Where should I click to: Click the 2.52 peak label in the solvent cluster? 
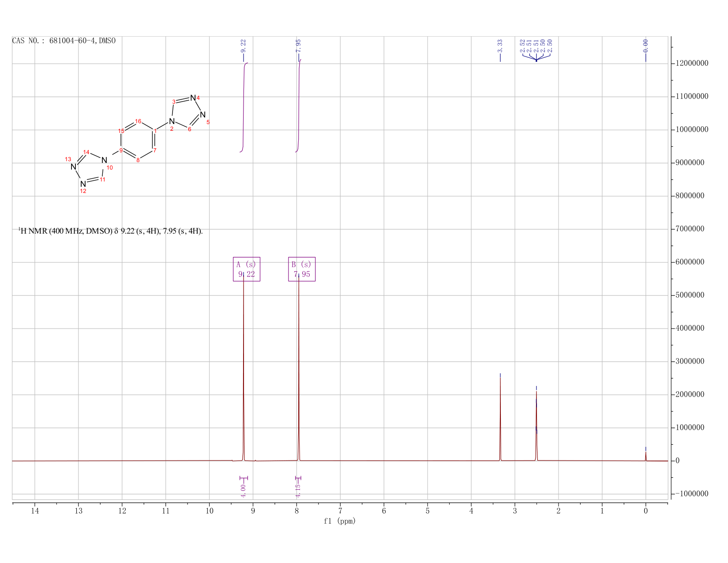[x=522, y=46]
